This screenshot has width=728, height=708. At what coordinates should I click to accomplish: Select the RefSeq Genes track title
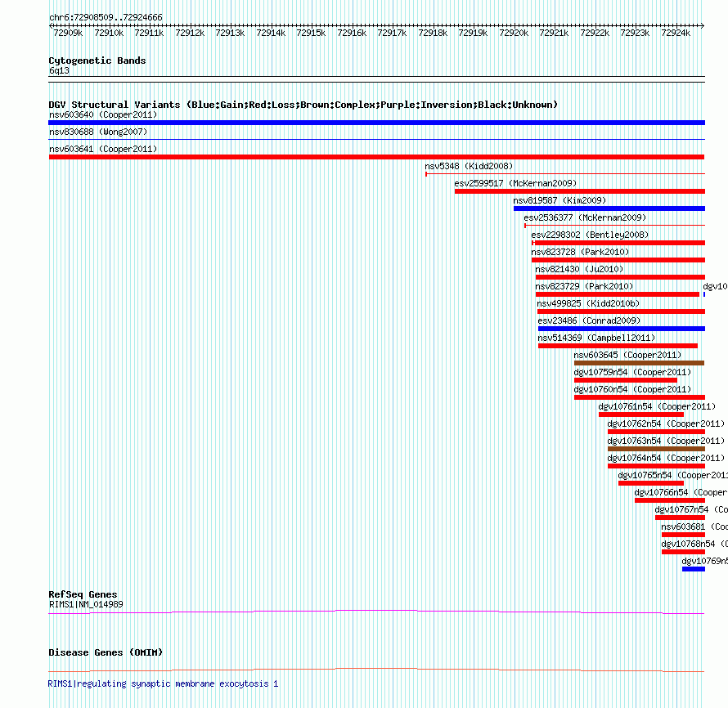[x=83, y=594]
